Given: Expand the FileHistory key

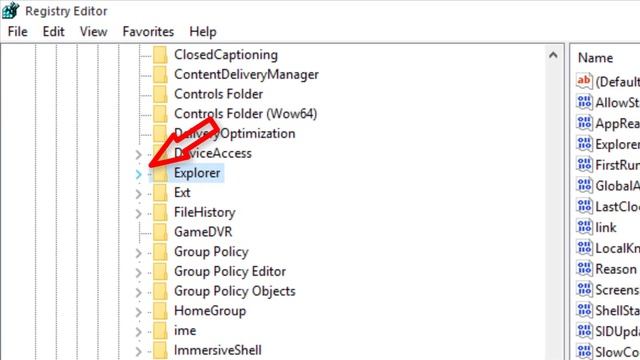Looking at the screenshot, I should tap(138, 213).
